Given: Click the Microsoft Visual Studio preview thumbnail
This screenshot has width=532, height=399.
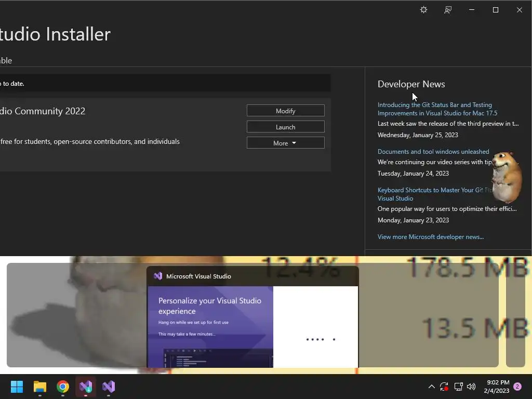Looking at the screenshot, I should click(252, 326).
